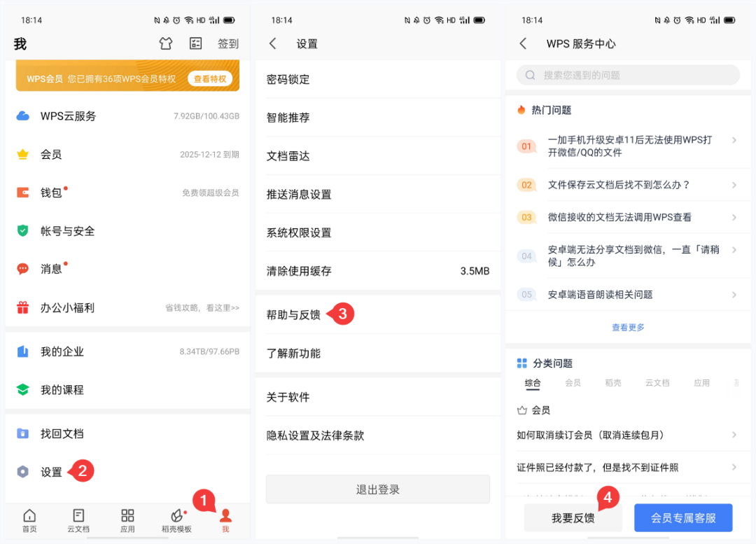Expand 证件照已经付款了 chevron
Image resolution: width=756 pixels, height=544 pixels.
(734, 467)
